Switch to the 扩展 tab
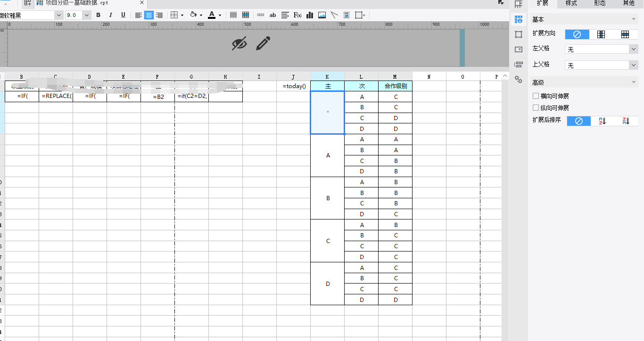Viewport: 644px width, 341px height. pos(543,3)
